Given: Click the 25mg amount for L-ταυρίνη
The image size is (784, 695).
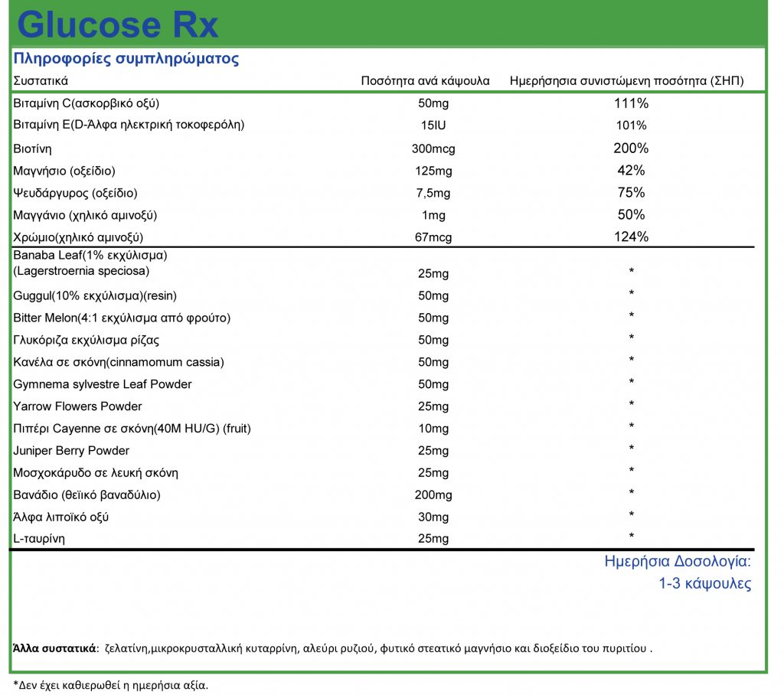Looking at the screenshot, I should pyautogui.click(x=433, y=539).
